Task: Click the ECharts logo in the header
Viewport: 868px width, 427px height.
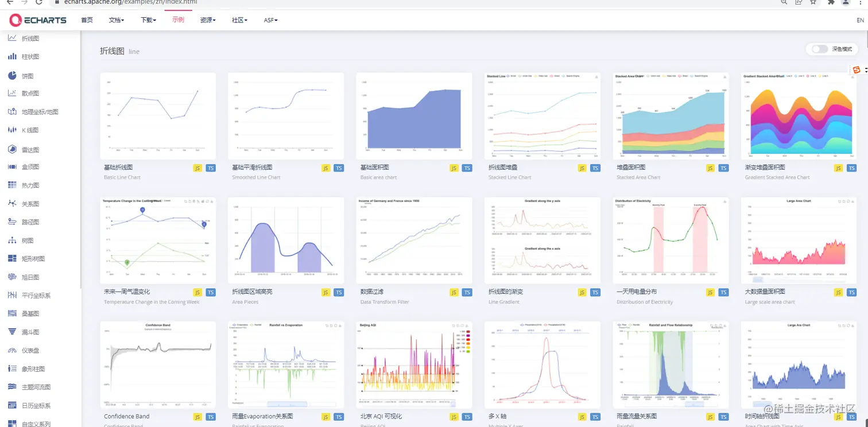Action: point(38,20)
